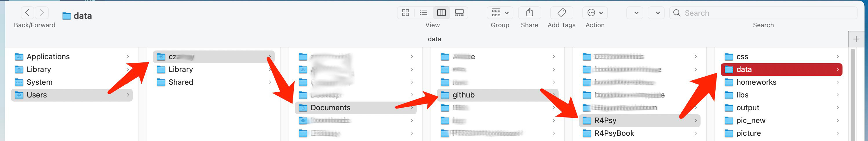Go back to previous folder

pyautogui.click(x=27, y=13)
